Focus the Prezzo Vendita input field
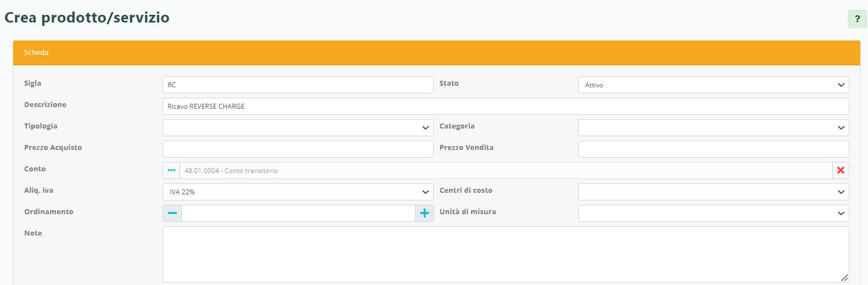 click(713, 149)
